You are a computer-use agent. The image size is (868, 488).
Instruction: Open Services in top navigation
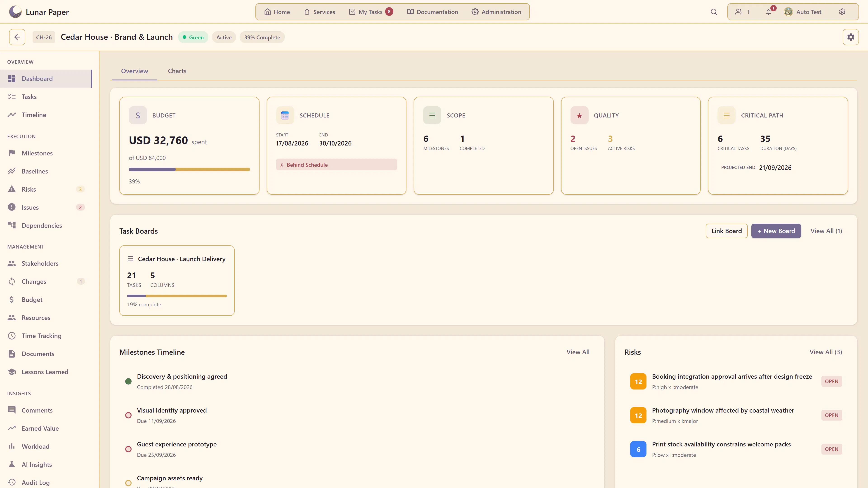point(319,12)
